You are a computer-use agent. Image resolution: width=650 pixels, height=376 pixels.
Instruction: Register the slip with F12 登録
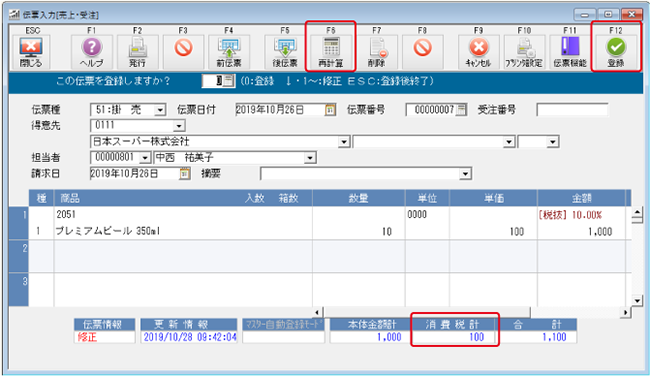(x=616, y=52)
